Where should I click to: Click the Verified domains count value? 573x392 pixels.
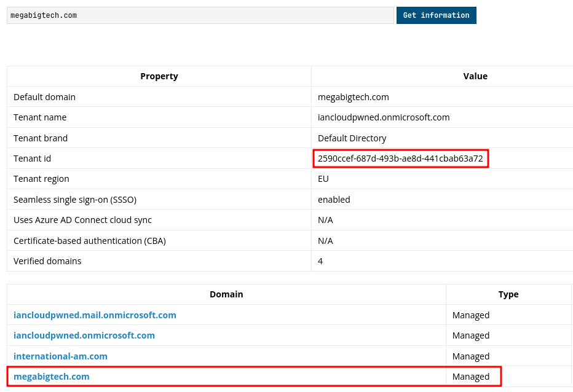pyautogui.click(x=320, y=261)
